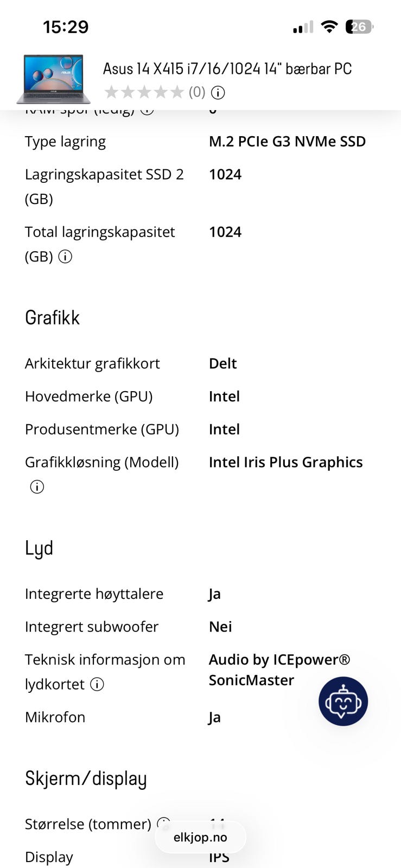Viewport: 401px width, 868px height.
Task: Tap the info icon beside Størrelse (tommer)
Action: click(x=163, y=822)
